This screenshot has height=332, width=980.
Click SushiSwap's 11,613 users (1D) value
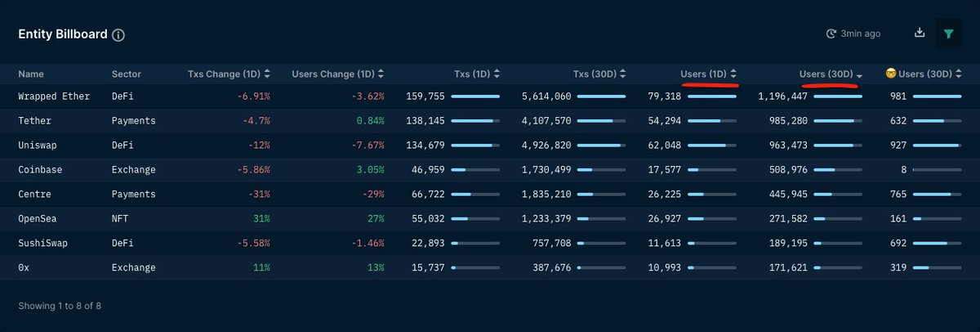coord(664,244)
